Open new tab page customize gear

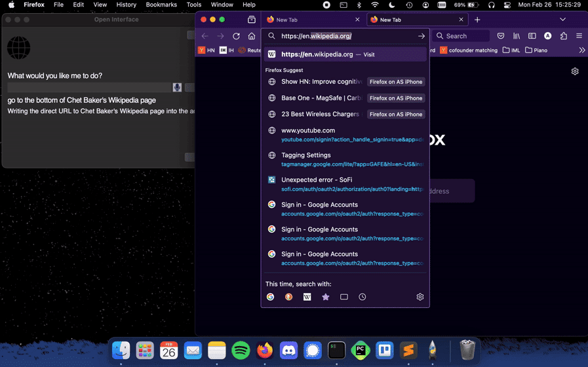click(x=575, y=71)
